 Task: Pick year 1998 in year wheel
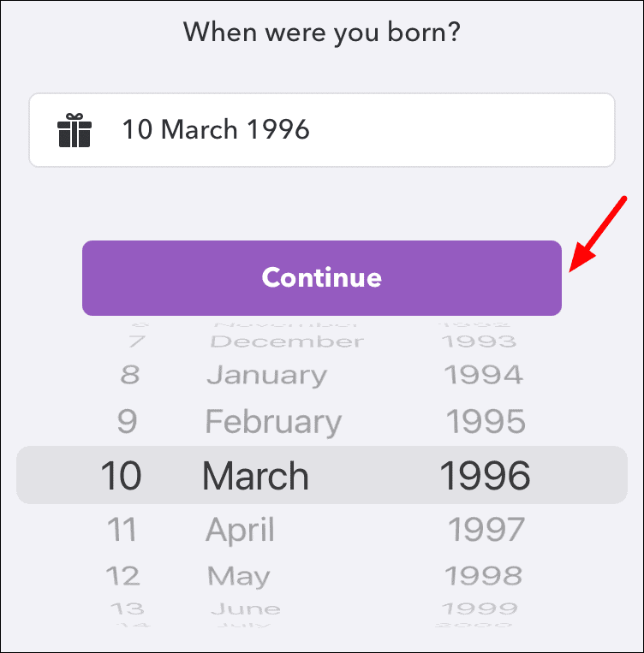click(485, 575)
